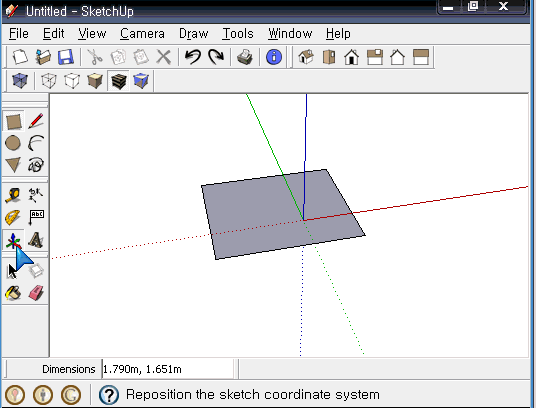Image resolution: width=536 pixels, height=408 pixels.
Task: Choose the Paint Bucket tool
Action: [x=13, y=293]
